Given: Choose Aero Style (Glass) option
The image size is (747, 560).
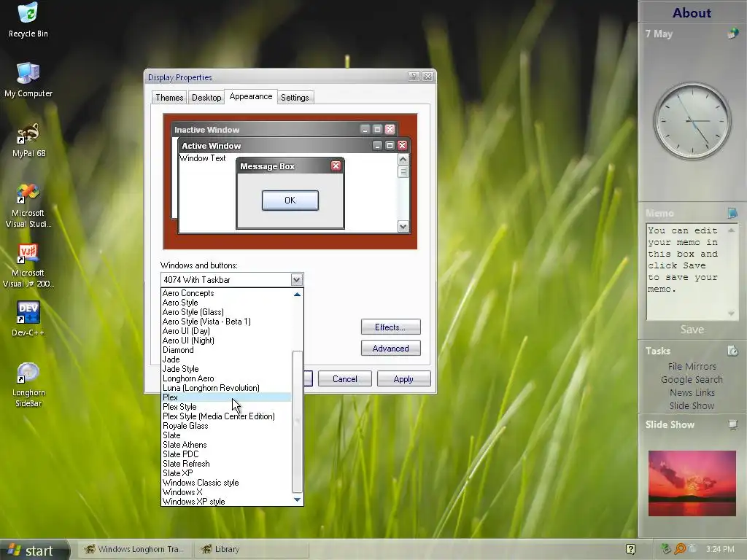Looking at the screenshot, I should tap(226, 312).
